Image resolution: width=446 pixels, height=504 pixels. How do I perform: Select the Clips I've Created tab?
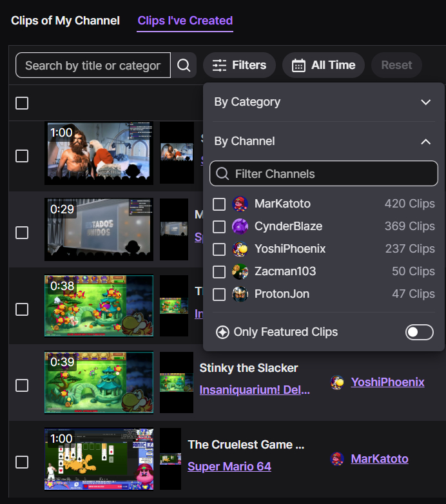click(x=185, y=21)
